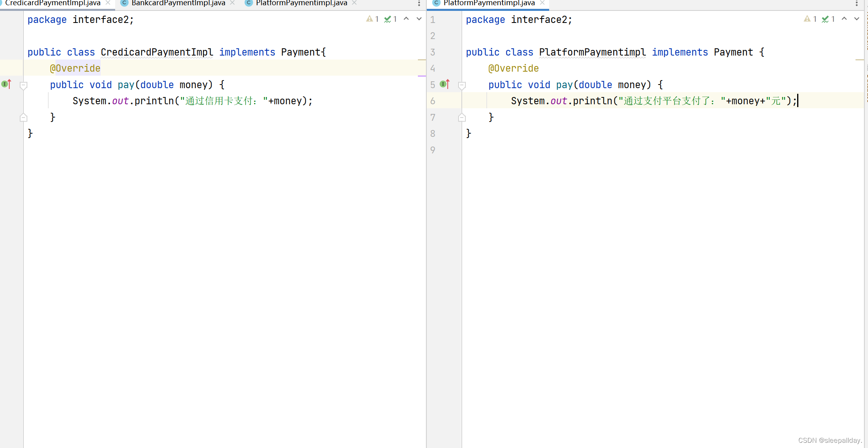
Task: Open the left tab group's more-options menu
Action: (419, 3)
